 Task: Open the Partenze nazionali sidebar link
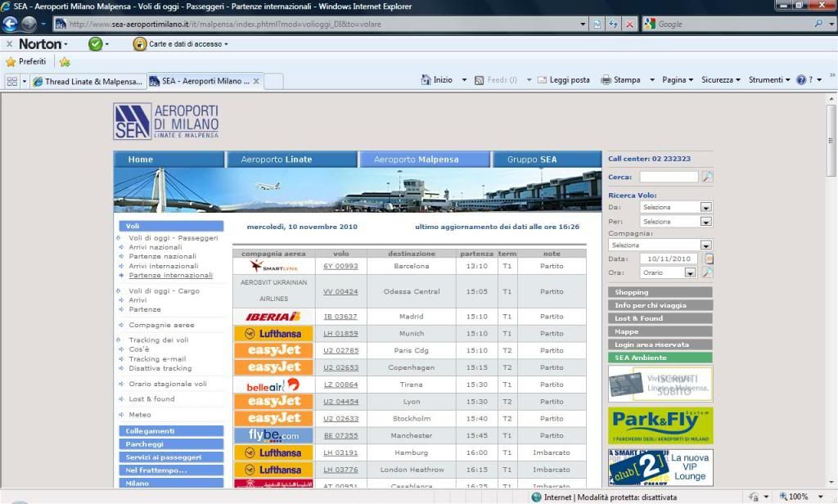pyautogui.click(x=163, y=257)
